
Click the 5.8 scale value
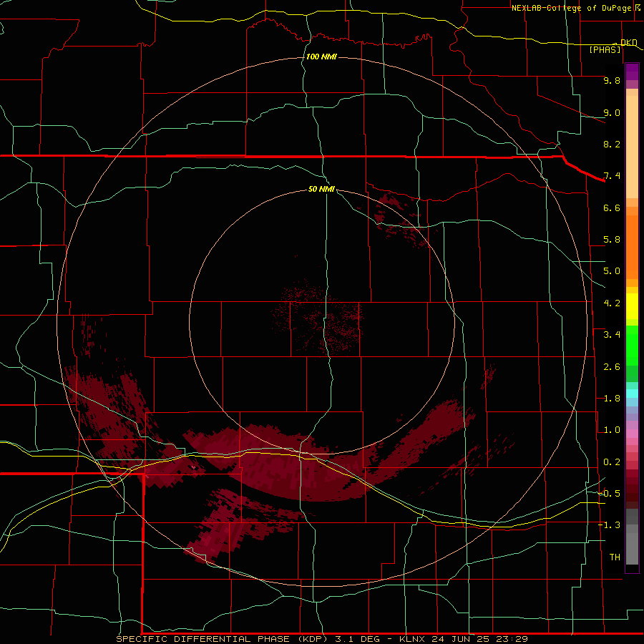tap(612, 240)
